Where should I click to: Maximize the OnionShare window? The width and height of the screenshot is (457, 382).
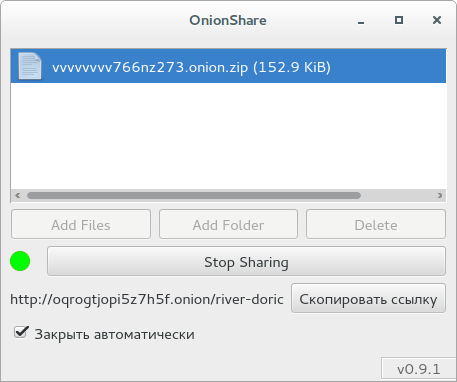tap(399, 20)
